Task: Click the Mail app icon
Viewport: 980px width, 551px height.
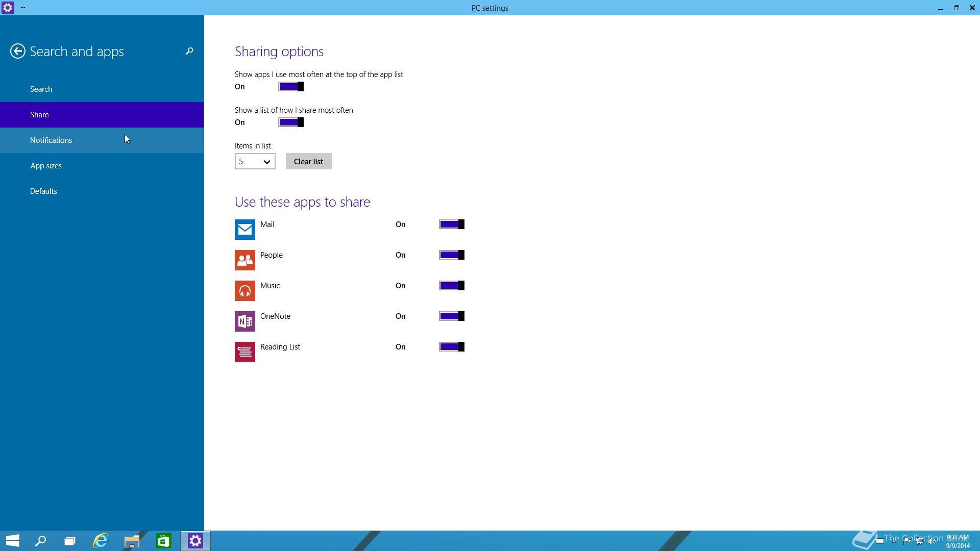Action: coord(245,230)
